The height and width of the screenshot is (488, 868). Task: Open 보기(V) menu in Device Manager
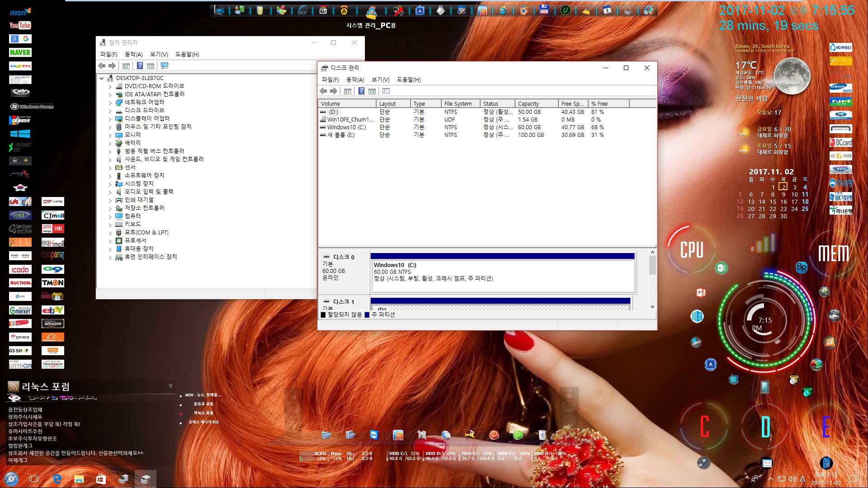[159, 54]
